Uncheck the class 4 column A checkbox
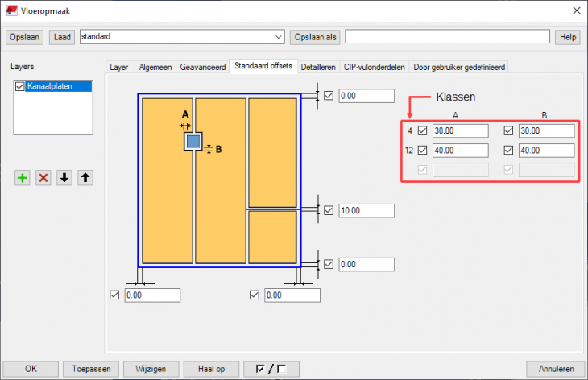 pyautogui.click(x=423, y=130)
